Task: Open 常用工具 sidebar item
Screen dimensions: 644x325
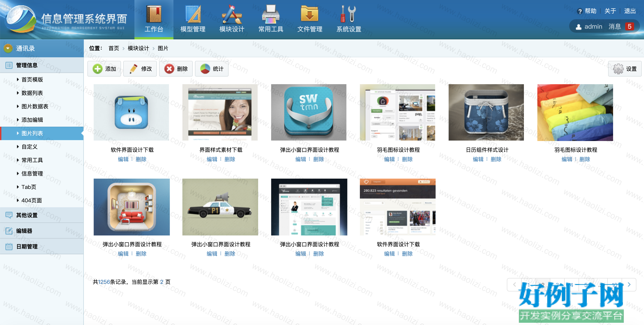Action: click(x=32, y=160)
